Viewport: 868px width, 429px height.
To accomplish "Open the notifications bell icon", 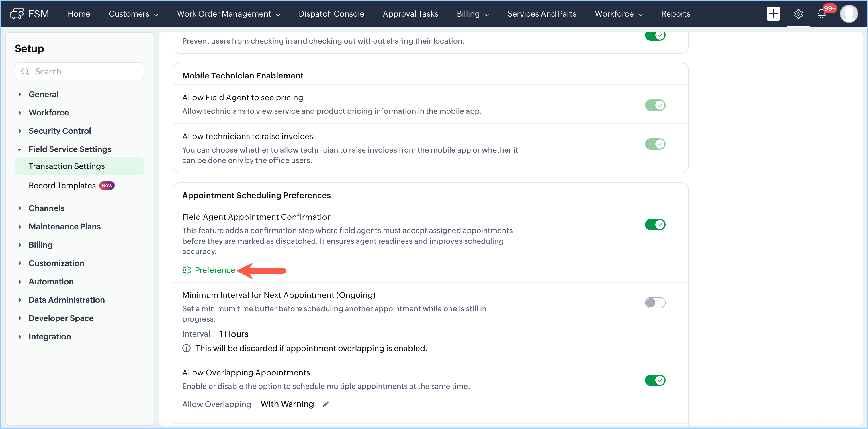I will click(821, 14).
